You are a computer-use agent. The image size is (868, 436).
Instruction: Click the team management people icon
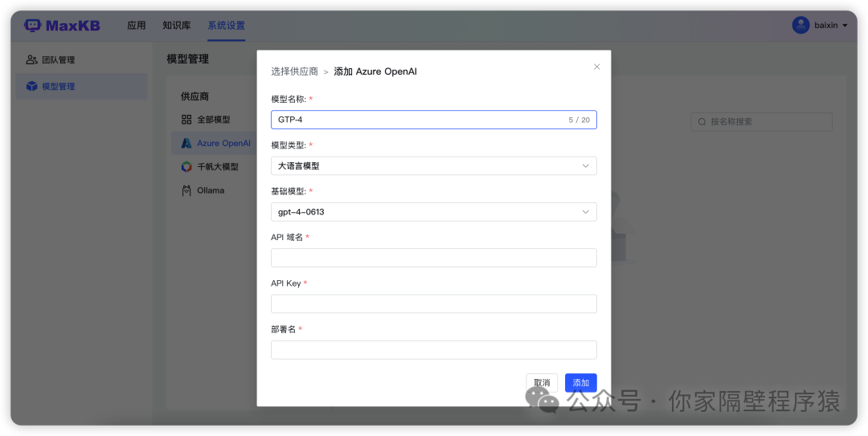(x=31, y=59)
